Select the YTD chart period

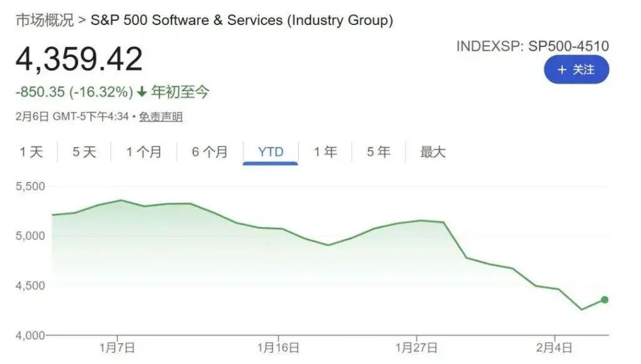point(269,151)
